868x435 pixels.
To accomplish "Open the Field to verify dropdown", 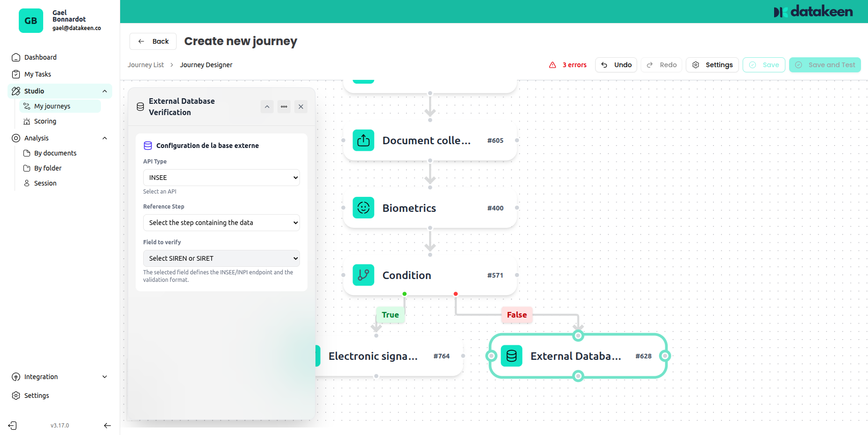I will pyautogui.click(x=221, y=258).
